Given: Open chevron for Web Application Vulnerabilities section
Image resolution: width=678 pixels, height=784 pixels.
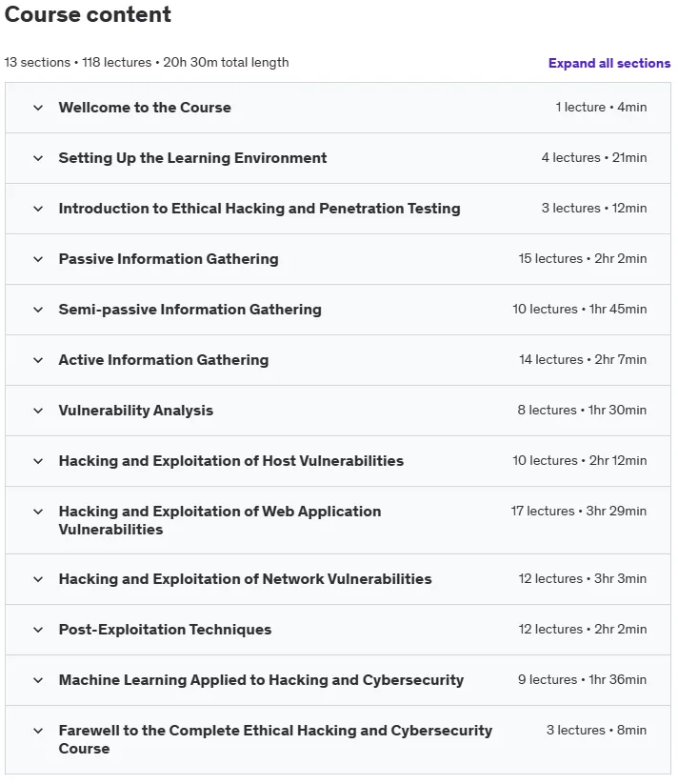Looking at the screenshot, I should click(38, 512).
